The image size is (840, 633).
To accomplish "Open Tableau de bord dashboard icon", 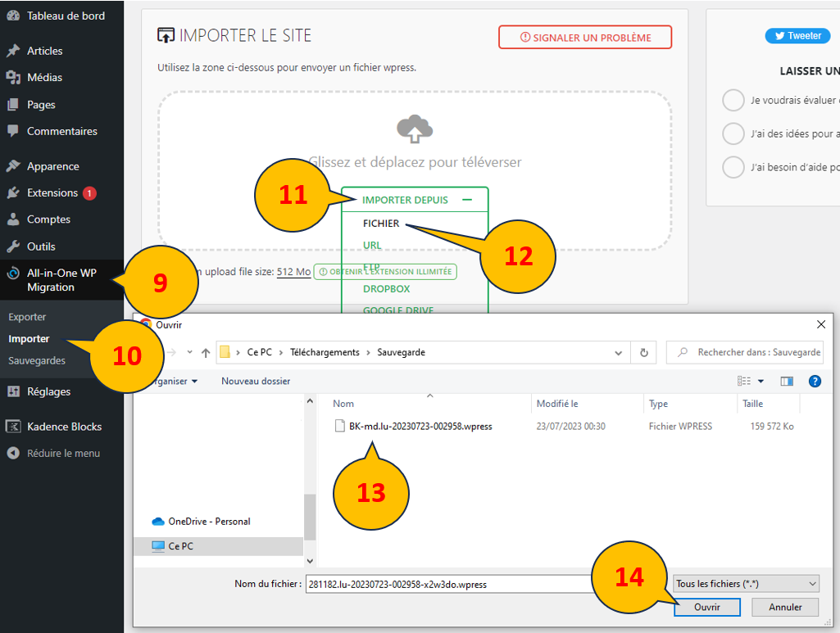I will 13,16.
